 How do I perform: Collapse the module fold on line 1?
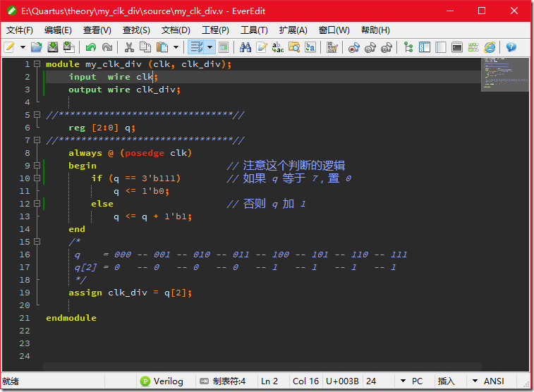[37, 64]
